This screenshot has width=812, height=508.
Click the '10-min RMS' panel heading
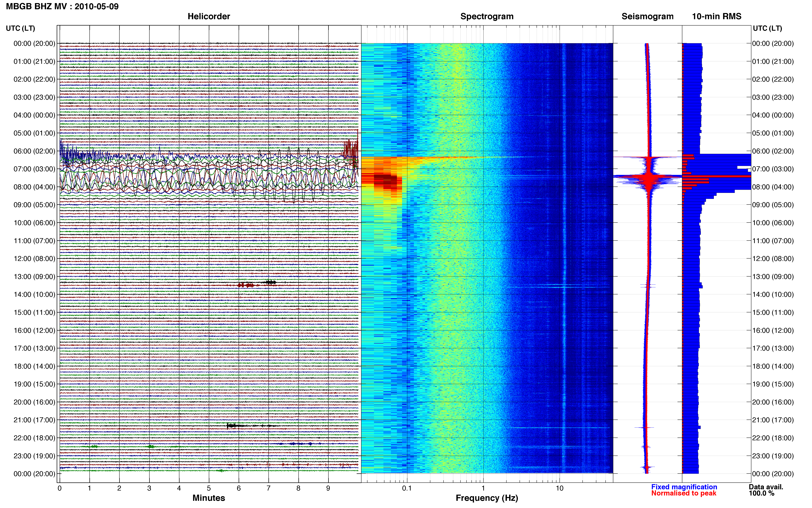coord(717,16)
